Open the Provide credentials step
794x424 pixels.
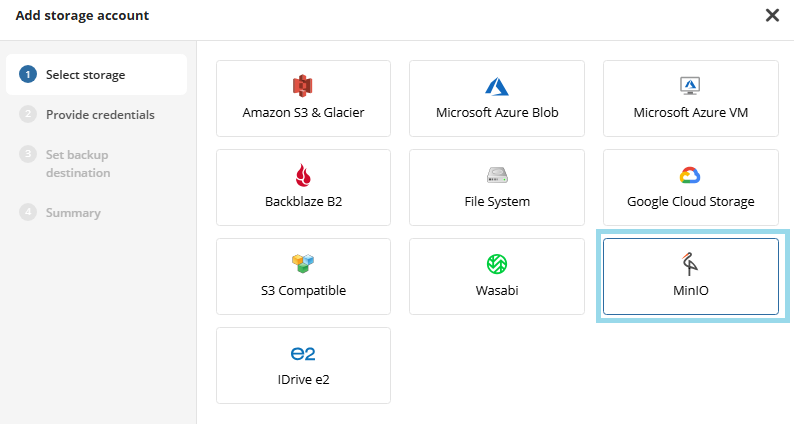tap(100, 114)
